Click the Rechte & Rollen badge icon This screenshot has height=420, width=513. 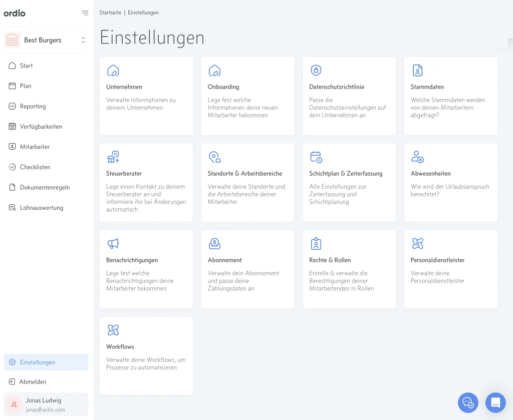click(316, 244)
